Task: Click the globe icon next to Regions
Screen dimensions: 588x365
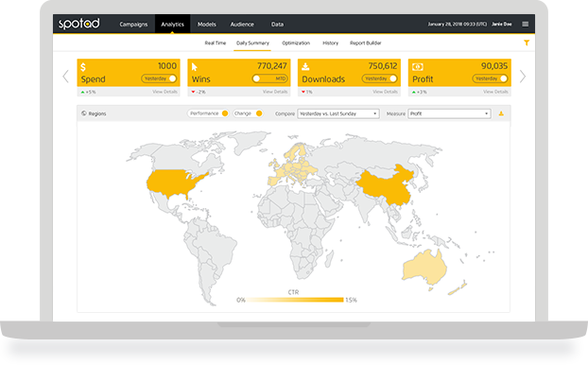Action: [84, 113]
